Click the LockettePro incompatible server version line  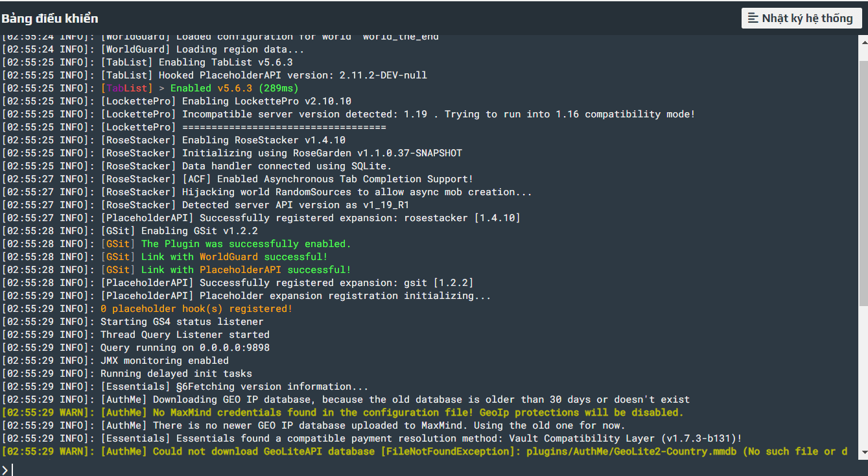click(x=397, y=114)
